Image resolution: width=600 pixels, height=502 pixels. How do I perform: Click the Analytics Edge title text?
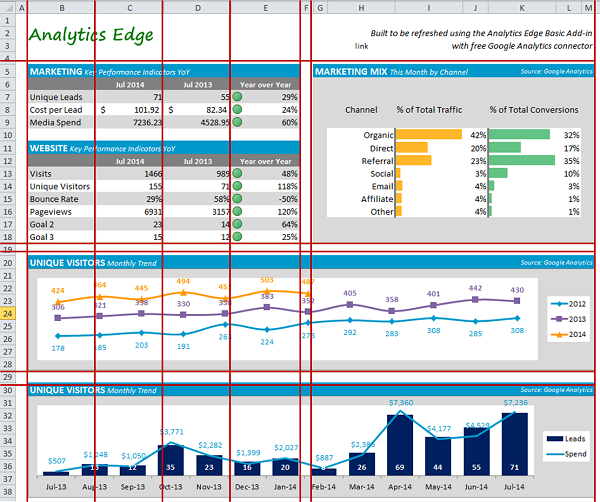click(91, 36)
